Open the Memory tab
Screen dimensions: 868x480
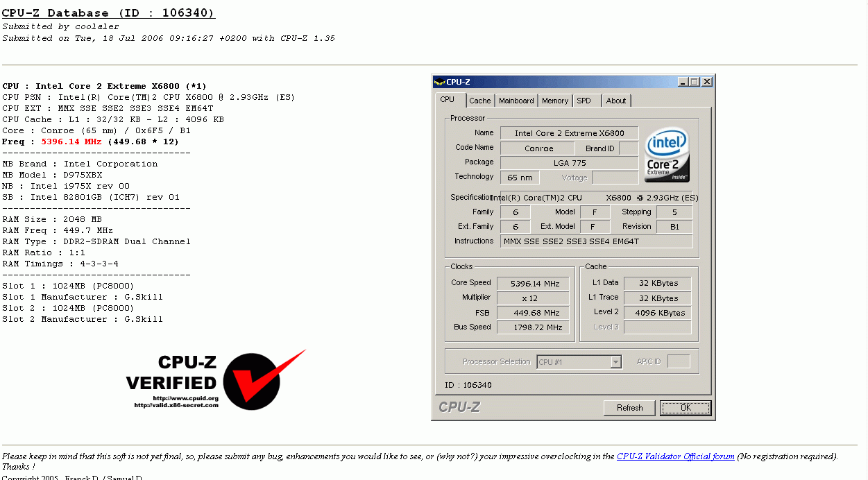pos(555,101)
